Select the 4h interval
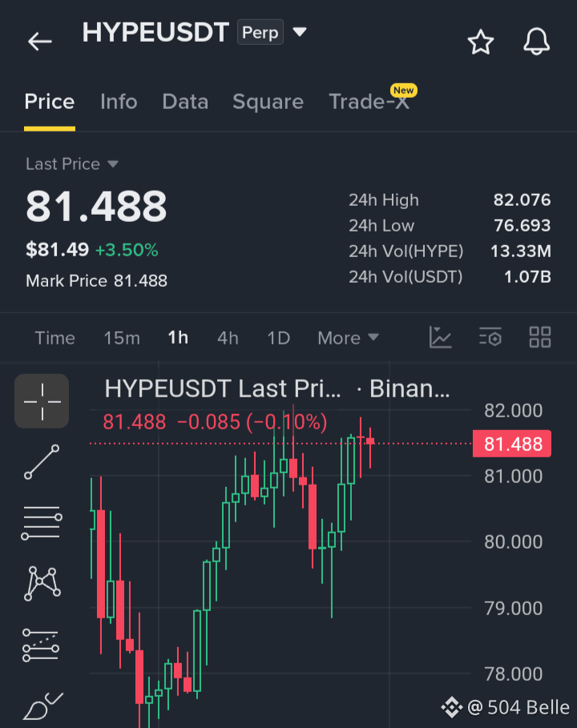This screenshot has height=728, width=577. [228, 338]
